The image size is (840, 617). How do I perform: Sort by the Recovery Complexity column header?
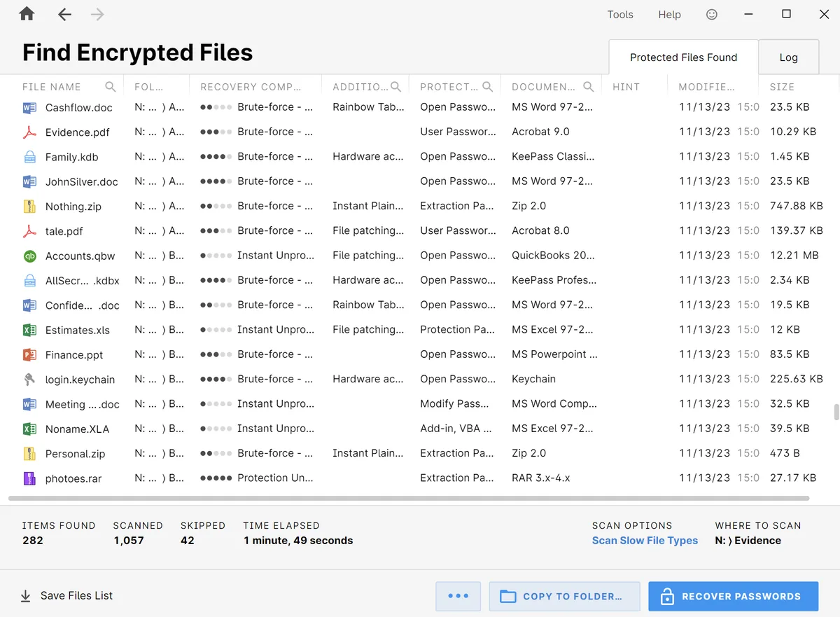251,87
